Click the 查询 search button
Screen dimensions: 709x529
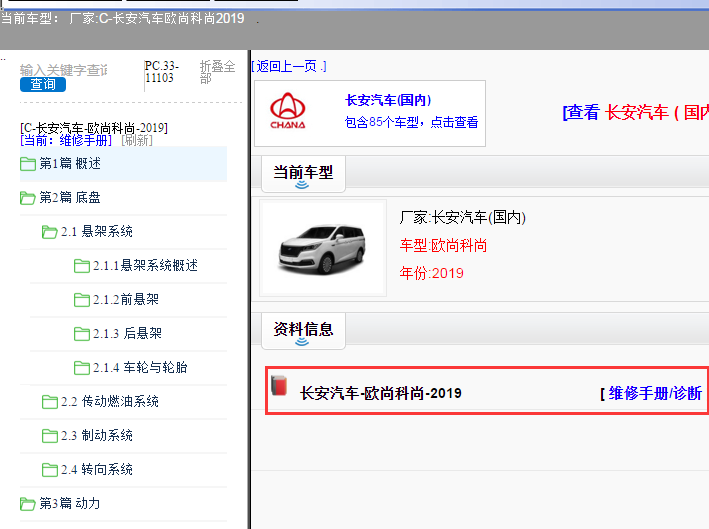click(43, 85)
